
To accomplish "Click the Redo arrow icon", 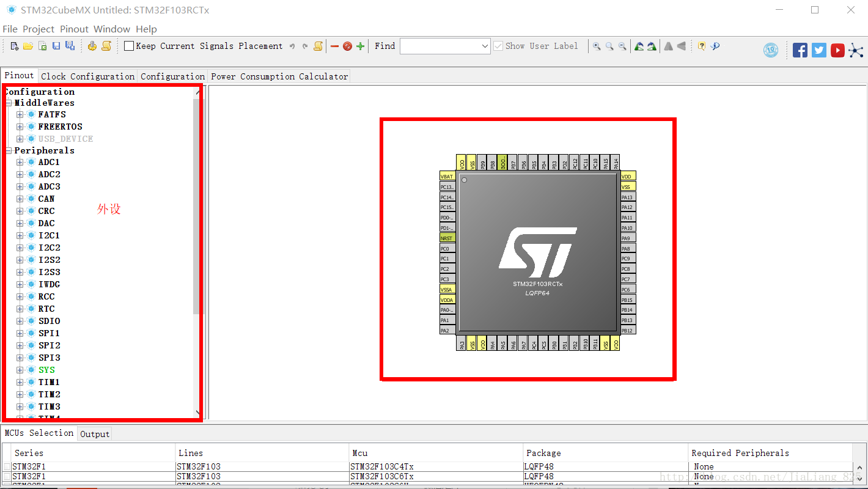I will (305, 46).
